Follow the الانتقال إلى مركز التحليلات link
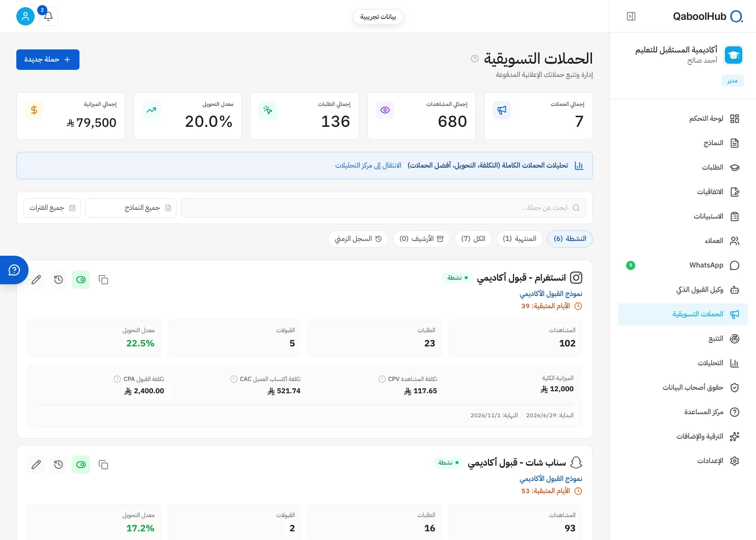The width and height of the screenshot is (756, 540). 368,166
